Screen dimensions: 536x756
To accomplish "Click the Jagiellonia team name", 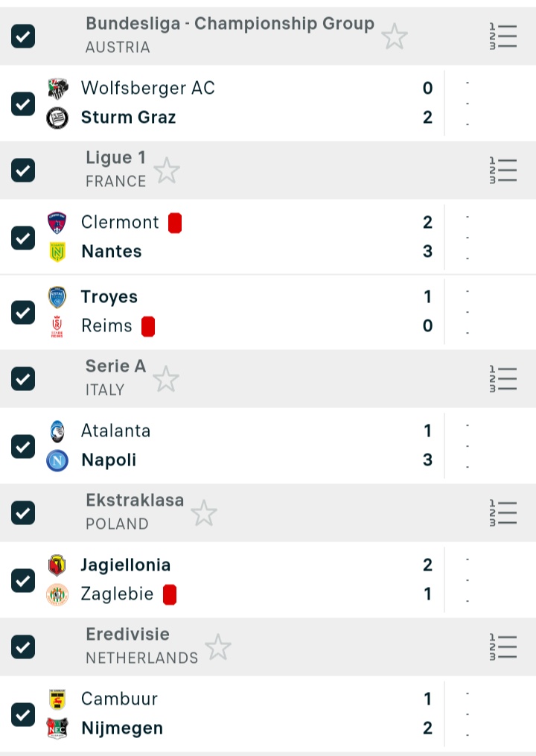I will pos(126,565).
